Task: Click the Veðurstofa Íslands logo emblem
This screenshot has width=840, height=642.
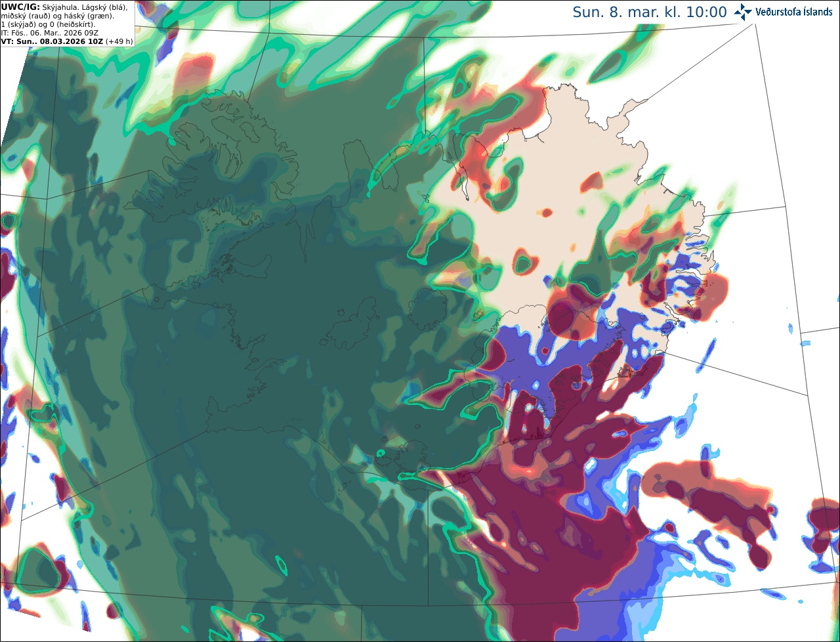Action: [743, 12]
